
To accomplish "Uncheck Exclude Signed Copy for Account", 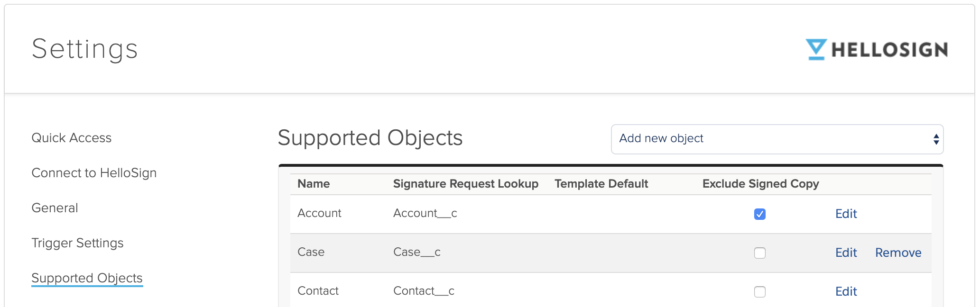I will pos(759,214).
